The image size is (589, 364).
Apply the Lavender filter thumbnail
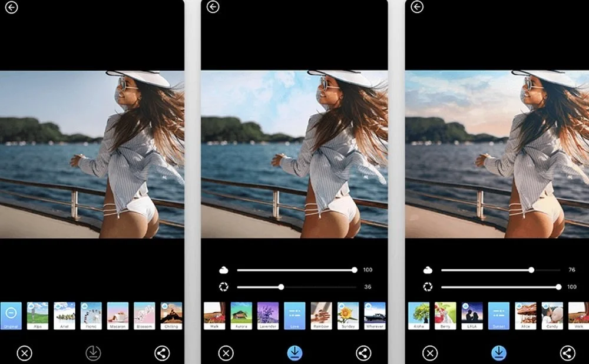pos(268,316)
